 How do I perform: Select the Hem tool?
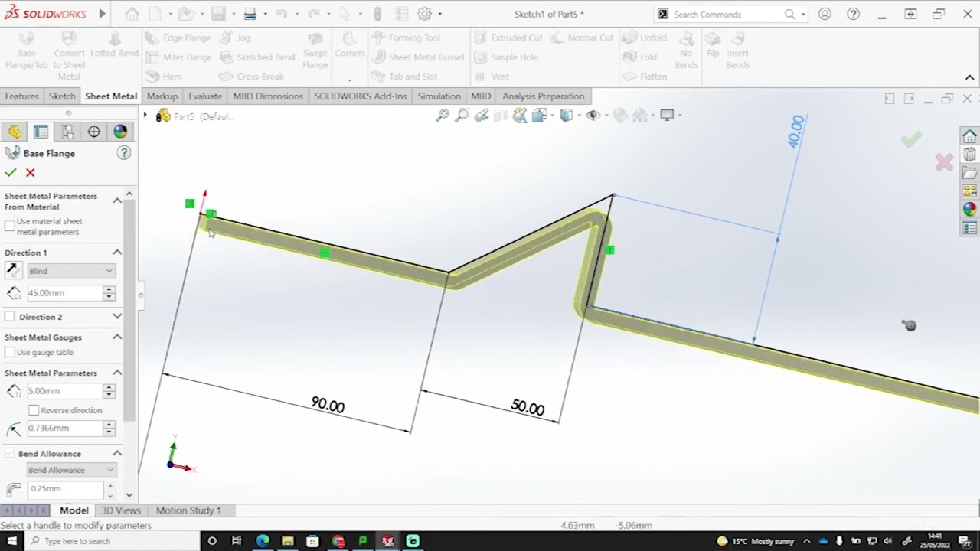(x=163, y=77)
